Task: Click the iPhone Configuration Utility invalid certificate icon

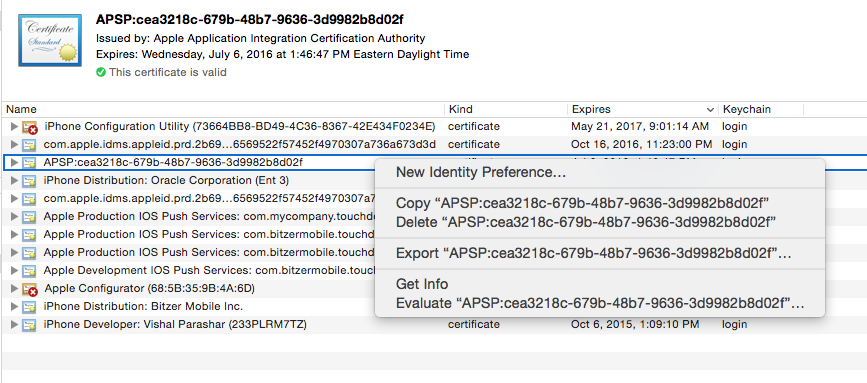Action: pos(29,127)
